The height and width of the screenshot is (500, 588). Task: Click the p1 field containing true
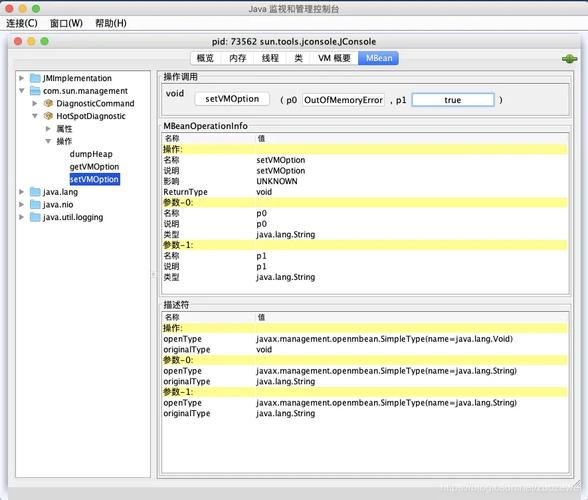pyautogui.click(x=453, y=100)
